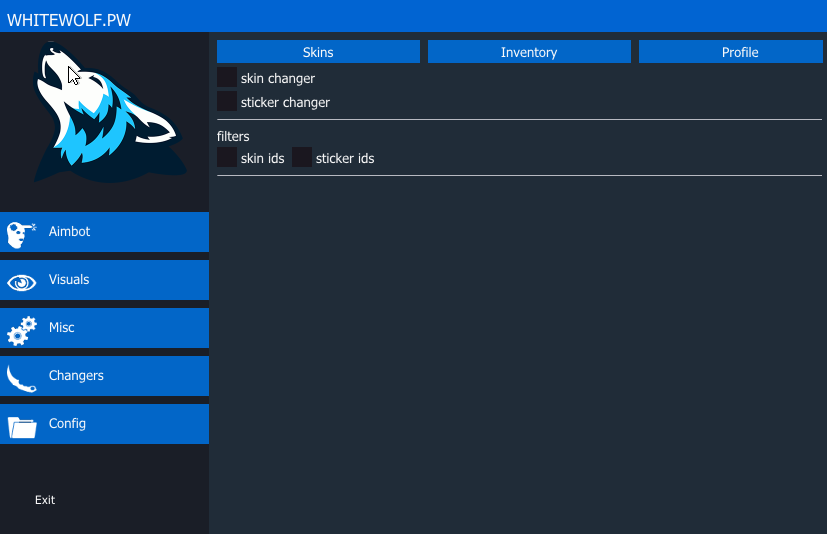This screenshot has height=534, width=827.
Task: Enable the sticker changer checkbox
Action: tap(227, 101)
